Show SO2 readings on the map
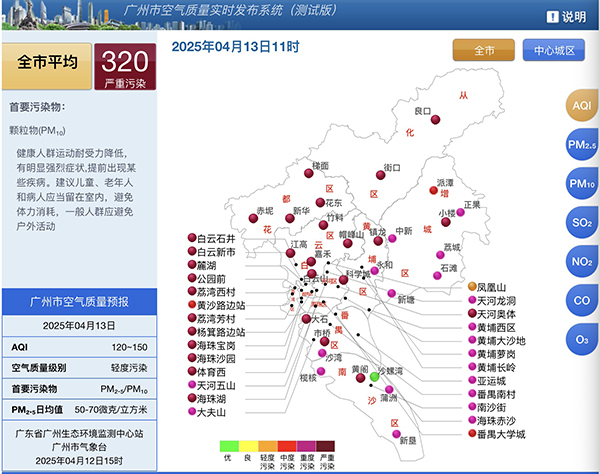The width and height of the screenshot is (600, 474). pyautogui.click(x=581, y=223)
